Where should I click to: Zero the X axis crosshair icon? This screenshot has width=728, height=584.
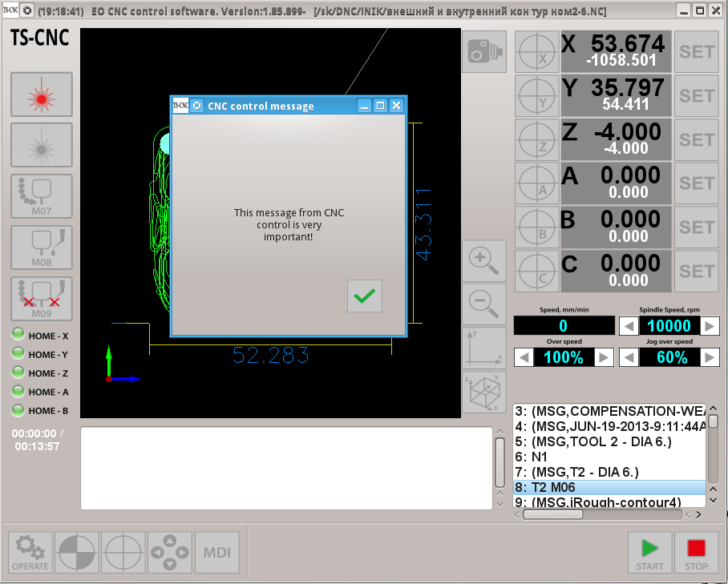[536, 52]
